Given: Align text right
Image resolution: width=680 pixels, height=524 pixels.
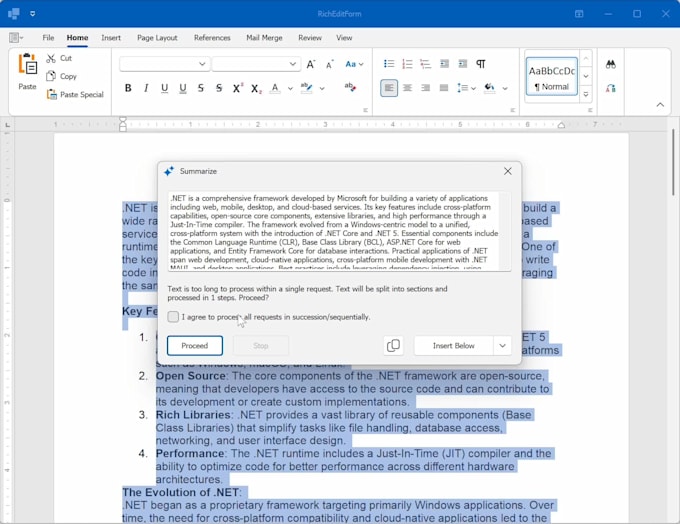Looking at the screenshot, I should tap(425, 88).
